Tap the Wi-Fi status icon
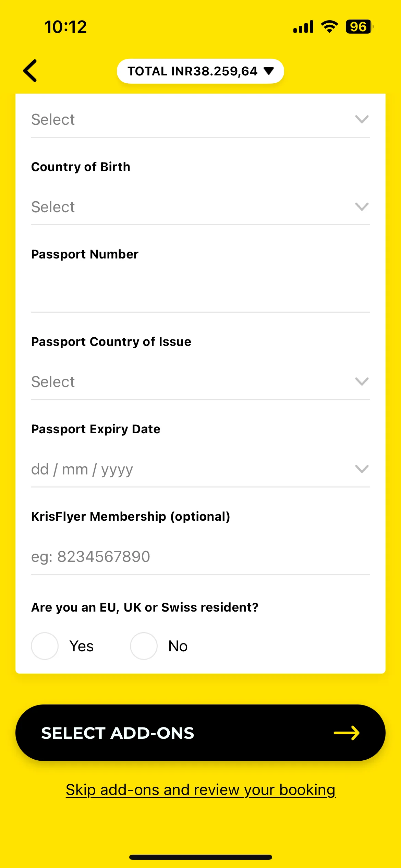Image resolution: width=401 pixels, height=868 pixels. (x=329, y=27)
